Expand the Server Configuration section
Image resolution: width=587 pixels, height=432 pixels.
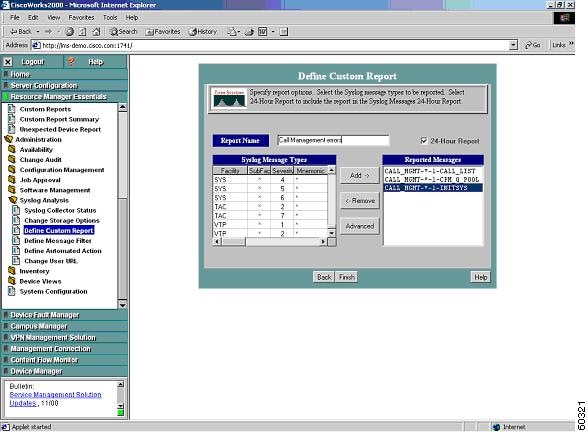pos(64,85)
